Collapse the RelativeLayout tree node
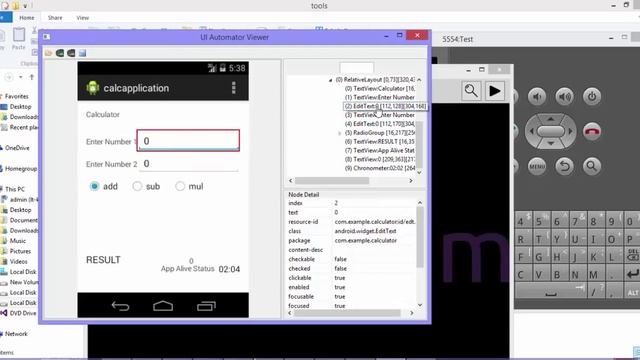This screenshot has width=640, height=360. pos(331,80)
